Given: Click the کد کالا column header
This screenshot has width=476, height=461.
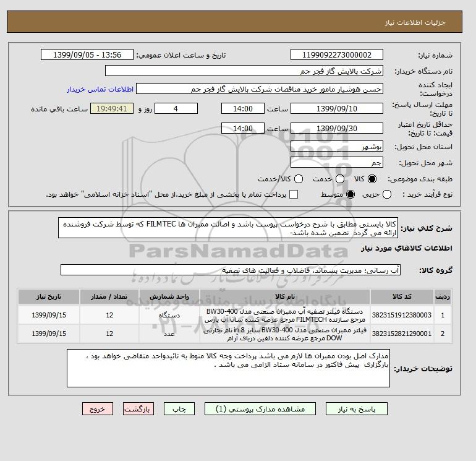Looking at the screenshot, I should (402, 296).
